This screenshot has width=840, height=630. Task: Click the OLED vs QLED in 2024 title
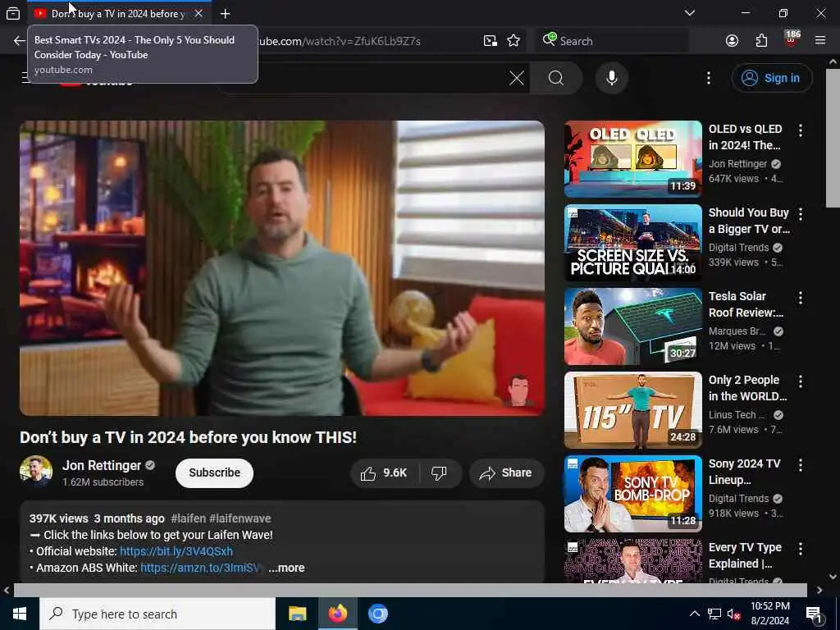point(745,137)
